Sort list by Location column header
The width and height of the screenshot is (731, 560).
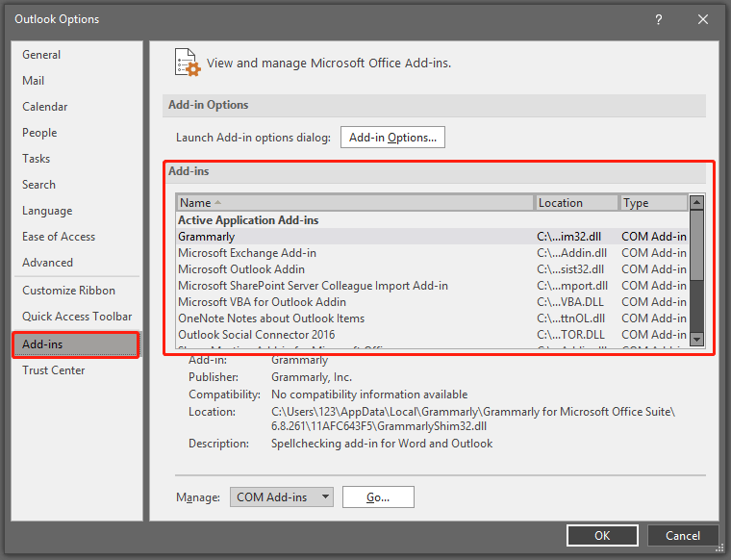(576, 203)
